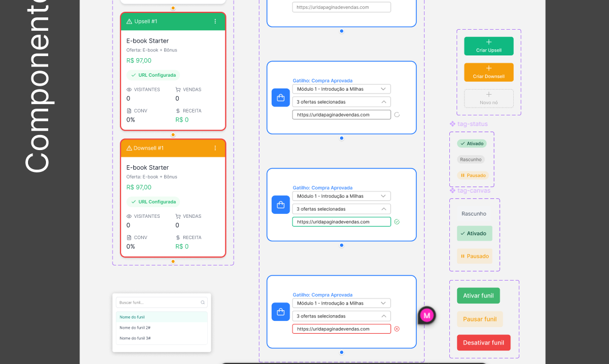
Task: Click the pink M avatar marker
Action: tap(427, 316)
